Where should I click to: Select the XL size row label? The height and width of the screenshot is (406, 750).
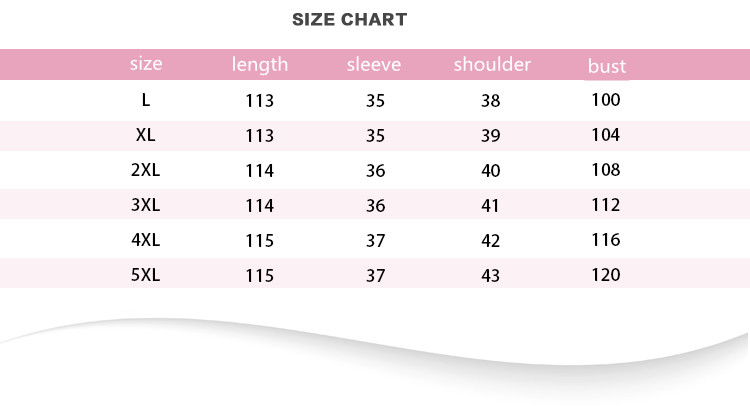point(146,135)
